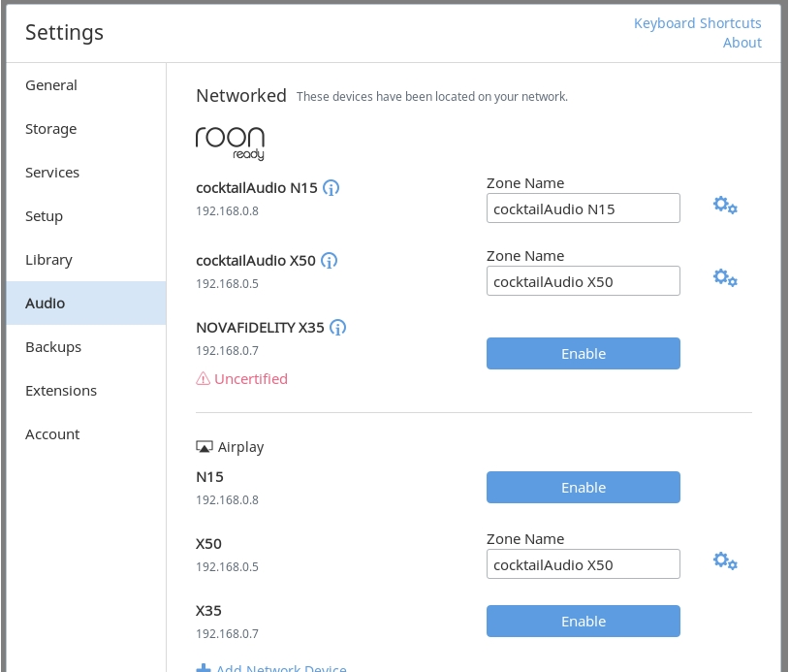Click the NOVAFIDELITY X35 device name
This screenshot has height=672, width=789.
click(x=260, y=328)
